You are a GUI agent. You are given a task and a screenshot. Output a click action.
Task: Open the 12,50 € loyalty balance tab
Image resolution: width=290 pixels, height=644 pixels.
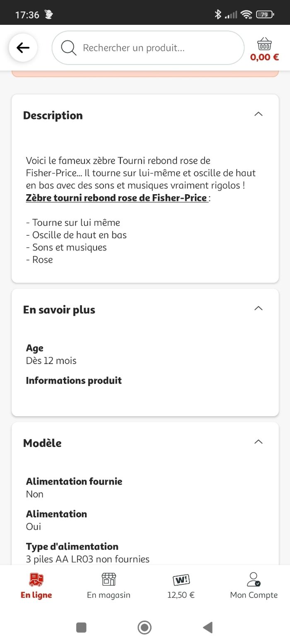tap(181, 595)
